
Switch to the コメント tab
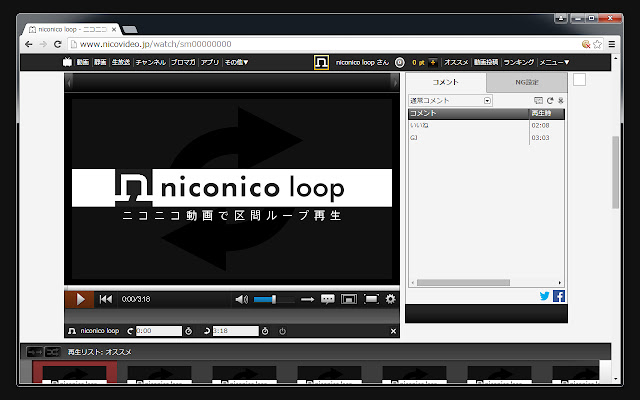click(x=446, y=82)
